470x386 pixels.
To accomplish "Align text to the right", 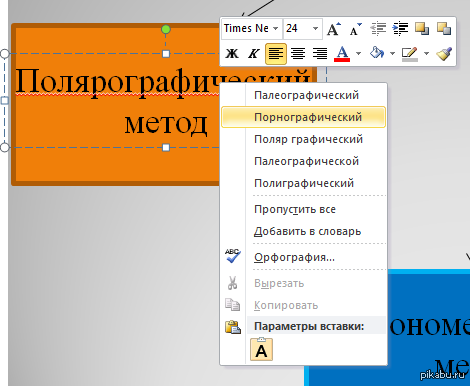I will coord(320,53).
